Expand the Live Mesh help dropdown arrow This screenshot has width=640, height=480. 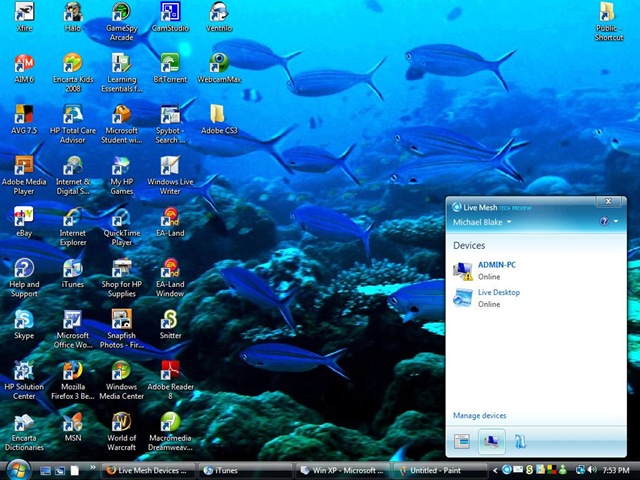pyautogui.click(x=616, y=221)
